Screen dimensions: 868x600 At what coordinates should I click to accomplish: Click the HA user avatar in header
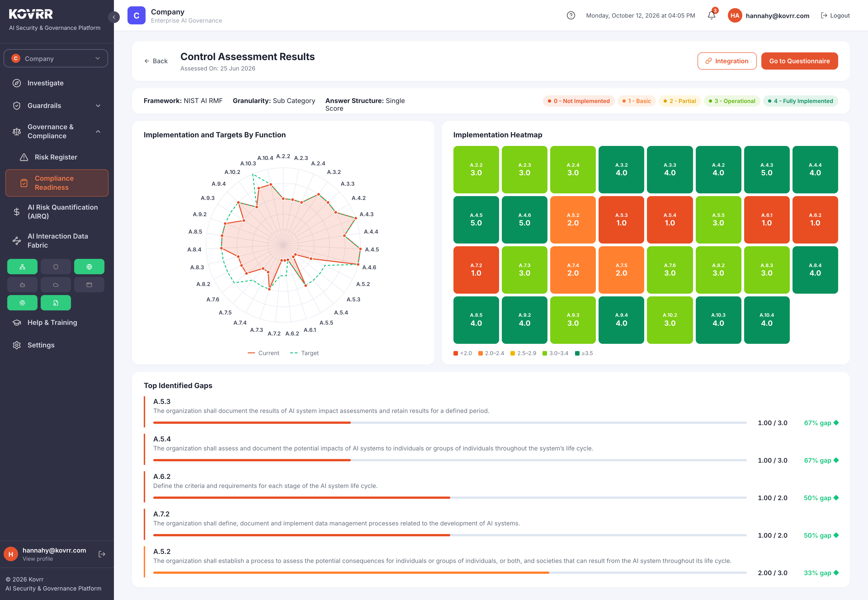[x=735, y=15]
